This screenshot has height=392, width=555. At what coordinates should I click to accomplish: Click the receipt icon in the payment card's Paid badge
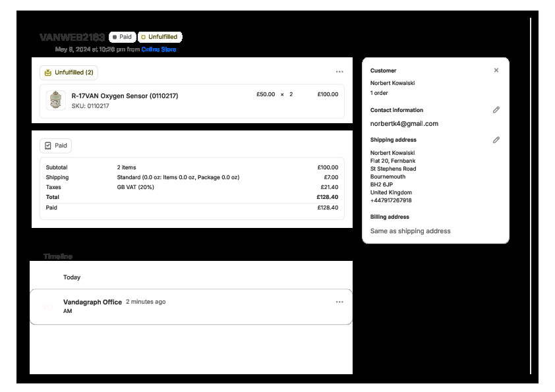47,146
